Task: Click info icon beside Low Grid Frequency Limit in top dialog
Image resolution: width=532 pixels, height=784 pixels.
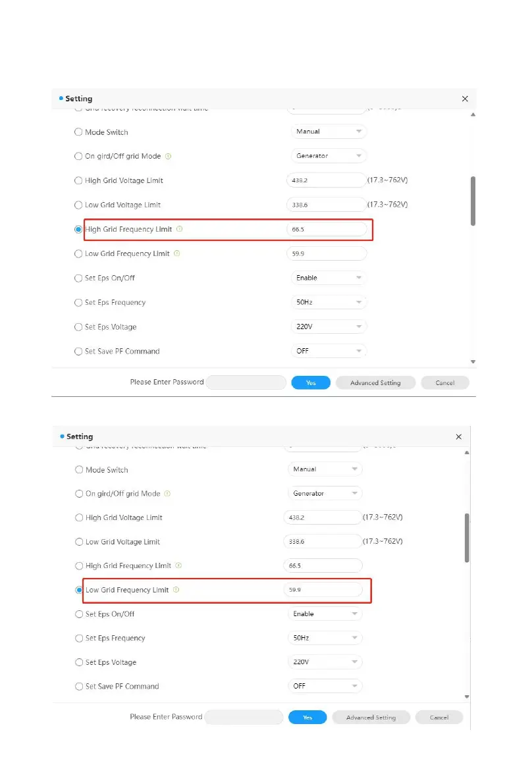Action: [x=177, y=253]
